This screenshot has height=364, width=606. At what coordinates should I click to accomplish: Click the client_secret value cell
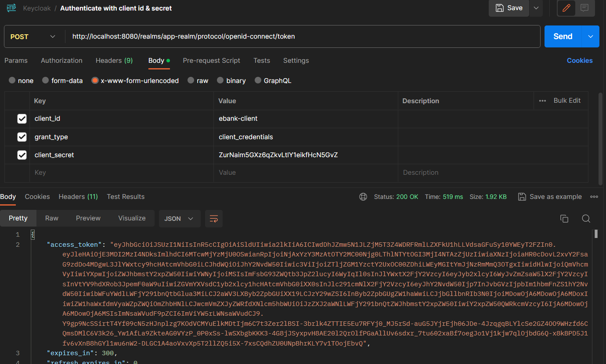(x=306, y=155)
